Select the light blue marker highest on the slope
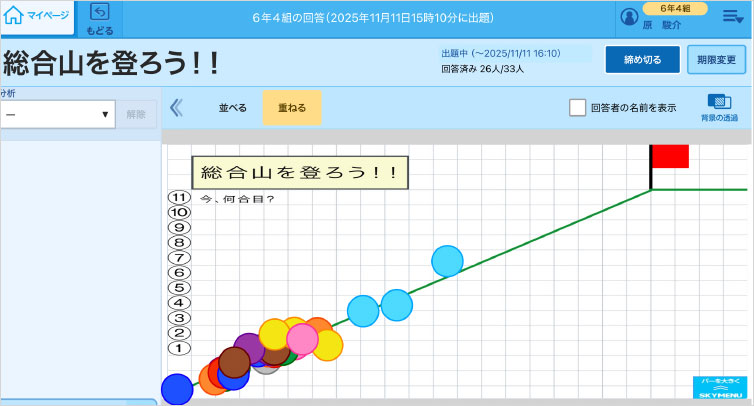The image size is (754, 406). point(448,261)
